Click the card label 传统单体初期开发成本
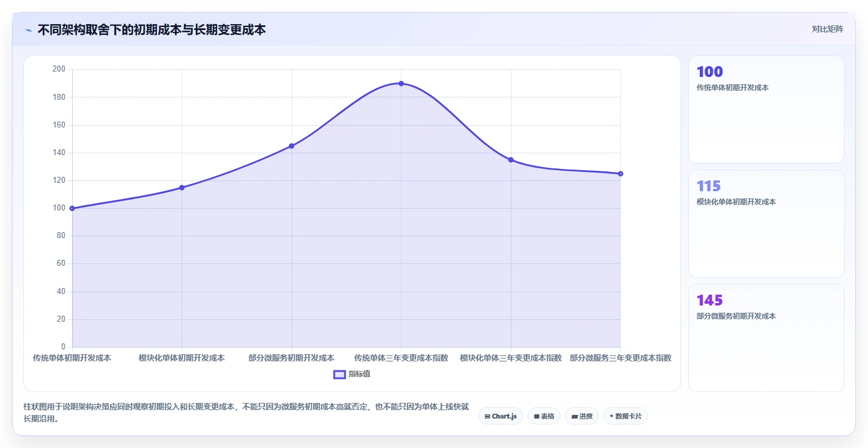Image resolution: width=868 pixels, height=448 pixels. (x=733, y=88)
